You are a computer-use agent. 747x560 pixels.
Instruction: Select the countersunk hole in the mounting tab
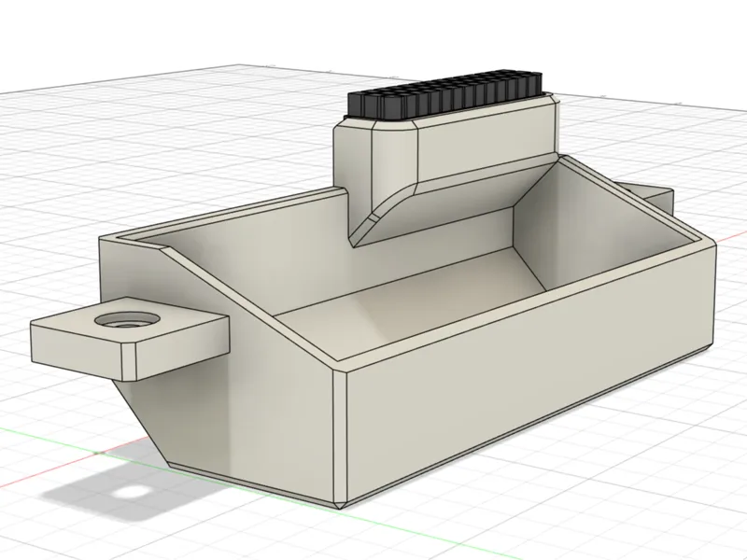[126, 319]
